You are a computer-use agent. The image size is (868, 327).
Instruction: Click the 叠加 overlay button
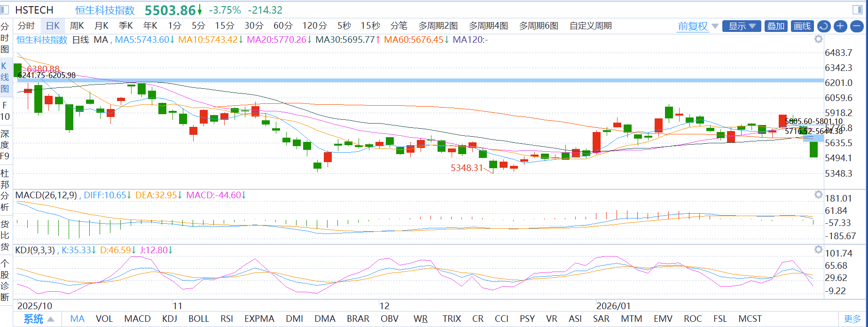pyautogui.click(x=776, y=26)
